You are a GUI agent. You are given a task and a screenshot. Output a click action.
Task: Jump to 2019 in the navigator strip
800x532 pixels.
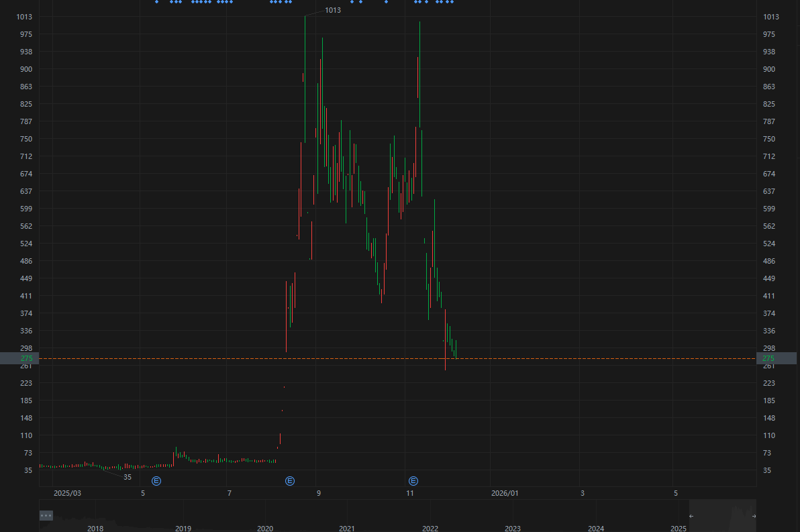[x=183, y=529]
